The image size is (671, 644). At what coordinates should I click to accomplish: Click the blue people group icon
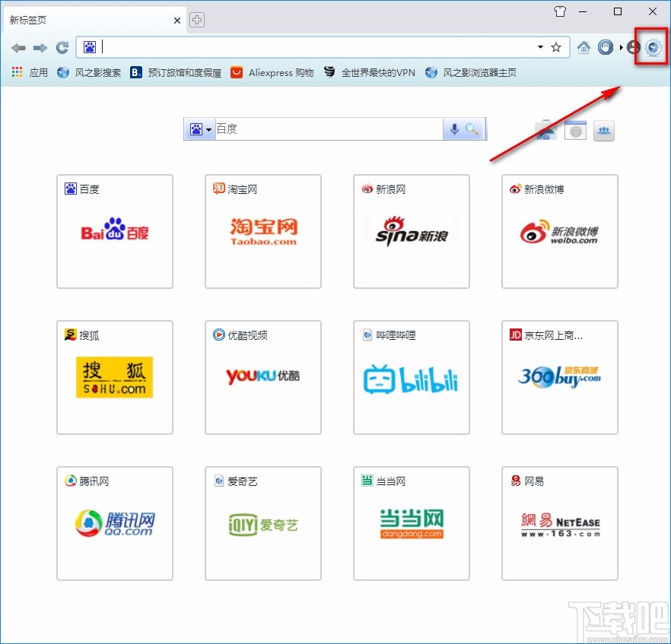(x=603, y=130)
